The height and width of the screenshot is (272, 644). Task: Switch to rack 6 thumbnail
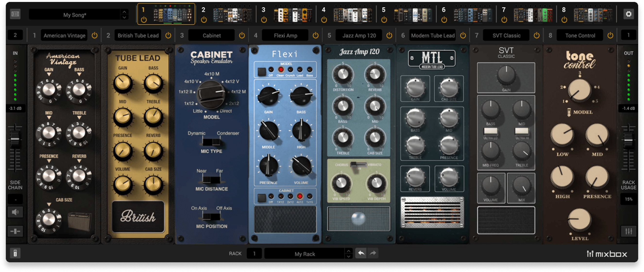click(x=473, y=15)
